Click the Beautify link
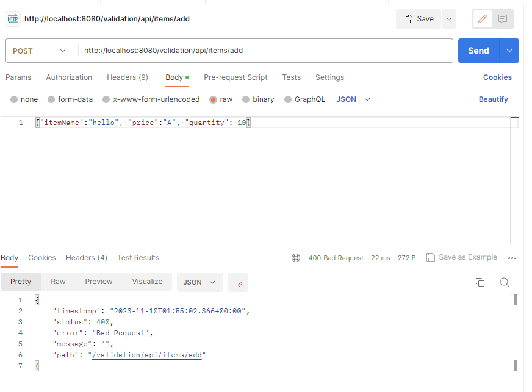Viewport: 532px width, 392px height. [x=494, y=99]
